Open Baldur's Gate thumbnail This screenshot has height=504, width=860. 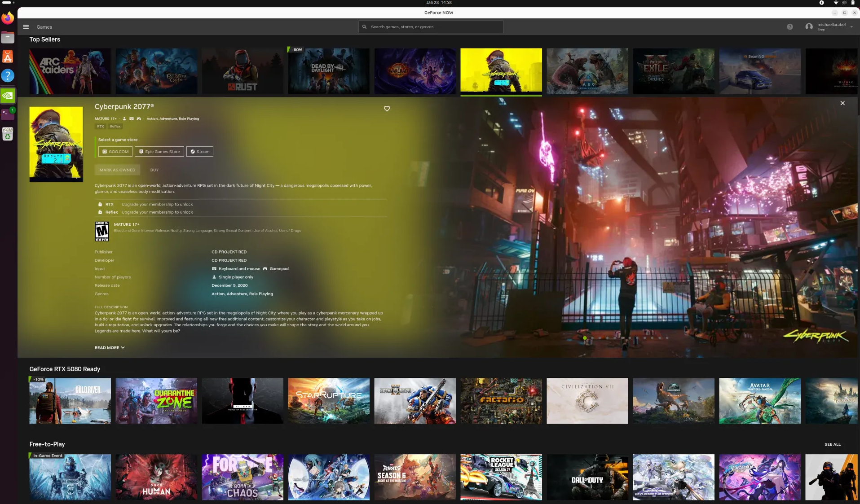[x=156, y=71]
